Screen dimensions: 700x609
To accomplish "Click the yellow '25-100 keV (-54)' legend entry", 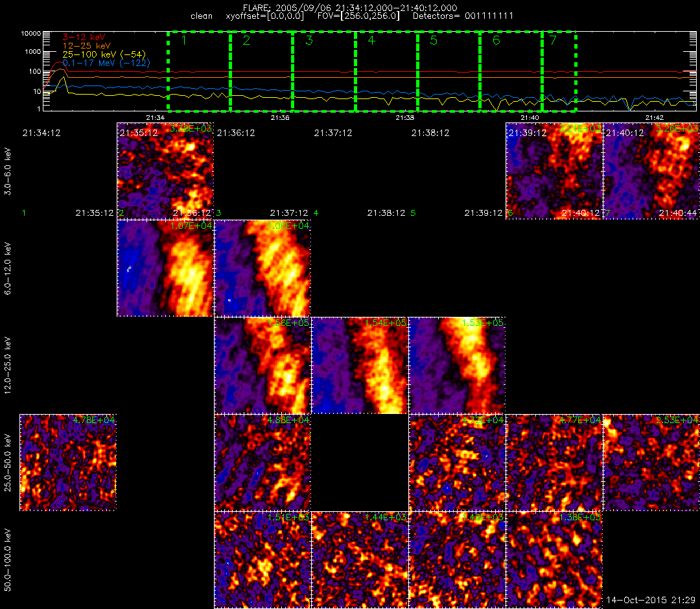I will pyautogui.click(x=104, y=54).
